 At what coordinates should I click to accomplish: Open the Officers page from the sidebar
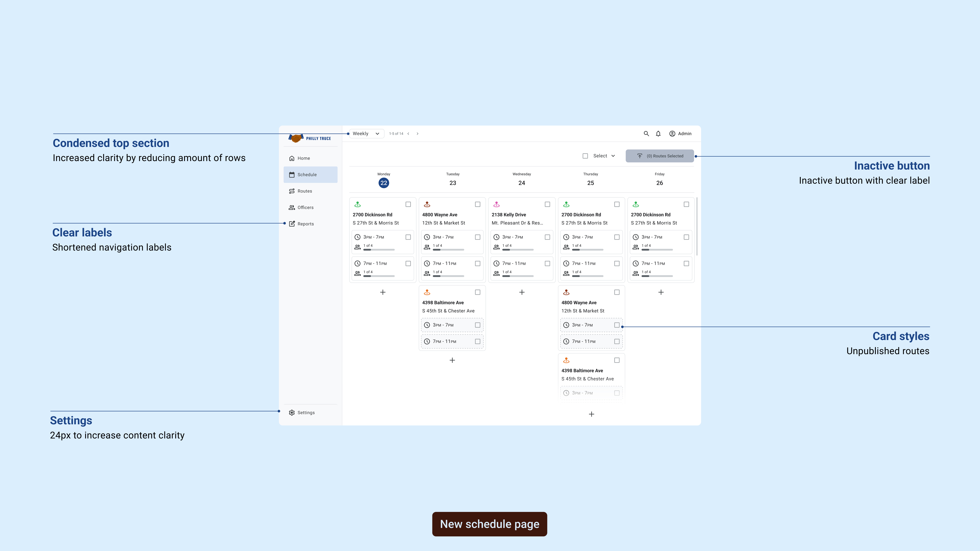[x=305, y=207]
